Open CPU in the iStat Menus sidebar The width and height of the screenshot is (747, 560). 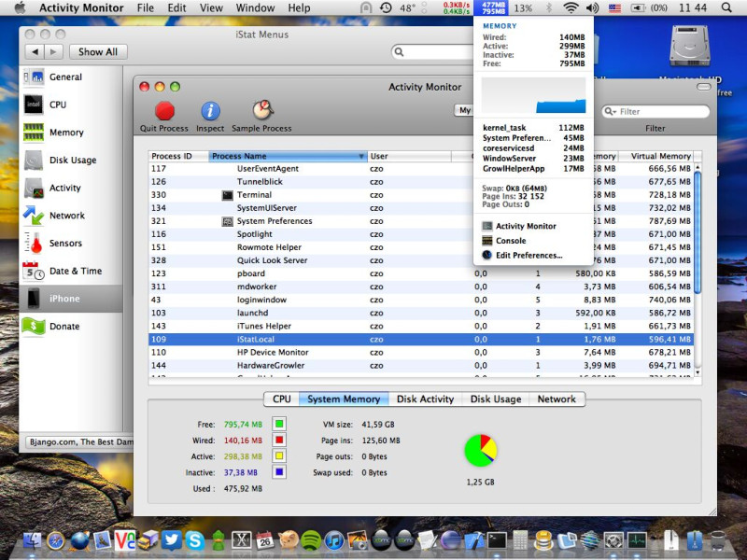[45, 105]
